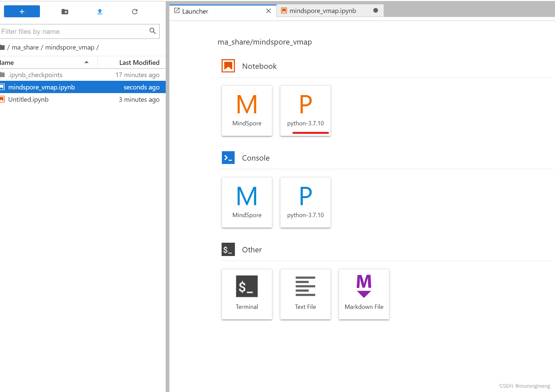This screenshot has height=392, width=555.
Task: Click the blue new launcher plus button
Action: [22, 11]
